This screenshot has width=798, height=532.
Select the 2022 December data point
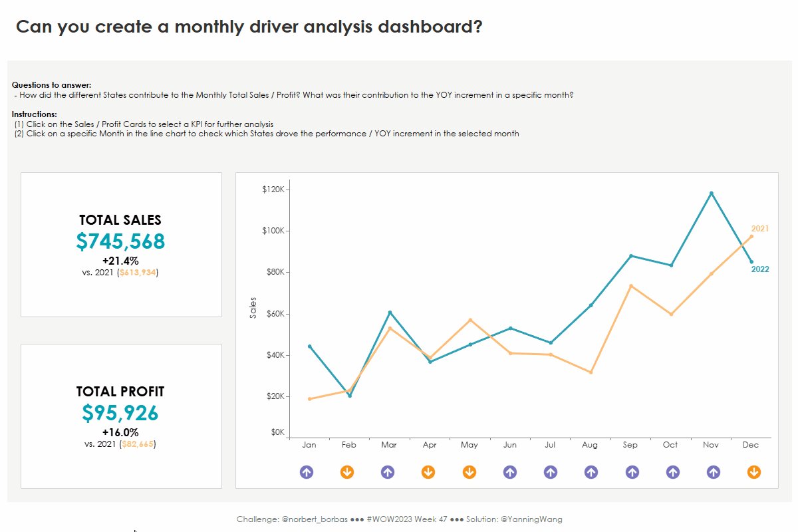[x=751, y=261]
